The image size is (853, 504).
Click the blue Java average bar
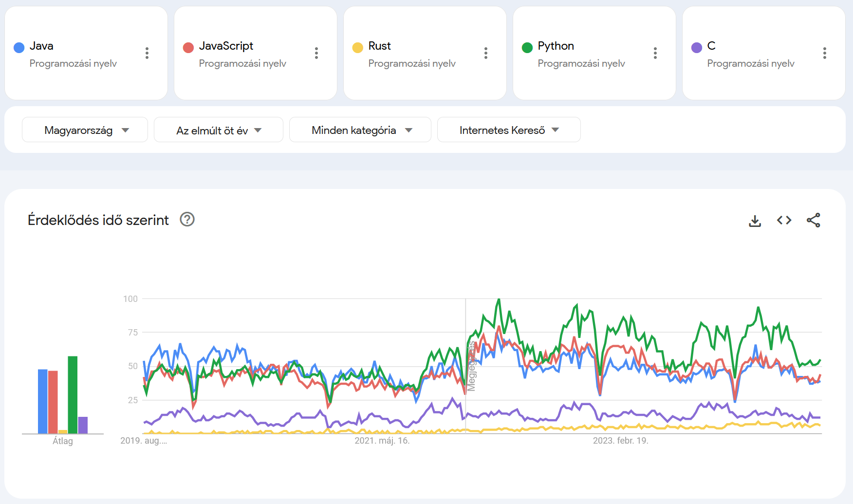[x=43, y=401]
